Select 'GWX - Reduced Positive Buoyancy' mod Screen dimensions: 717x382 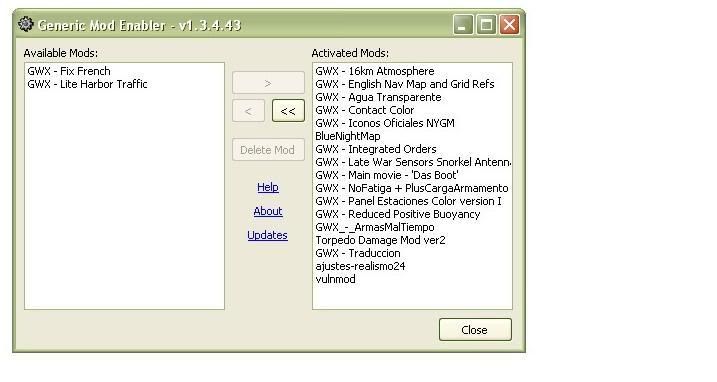(398, 214)
